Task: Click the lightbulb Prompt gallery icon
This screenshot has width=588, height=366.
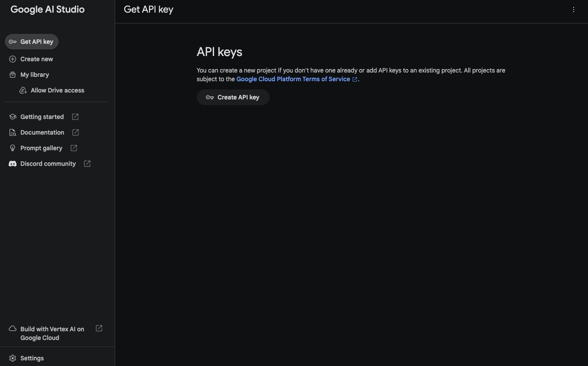Action: tap(13, 148)
